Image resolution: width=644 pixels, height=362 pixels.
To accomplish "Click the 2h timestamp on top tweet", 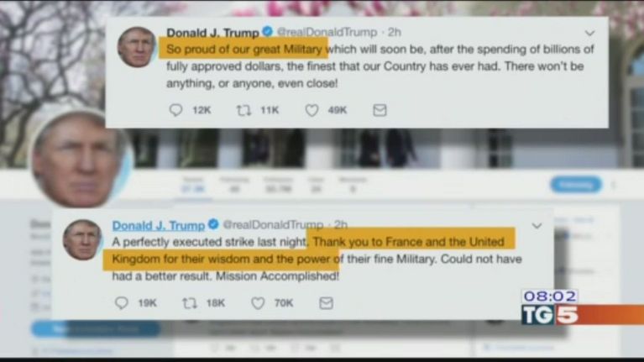I will tap(395, 32).
